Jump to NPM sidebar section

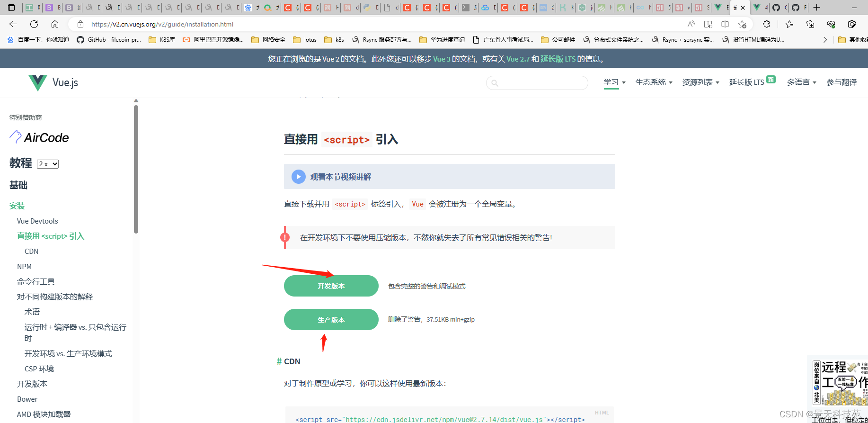coord(24,267)
